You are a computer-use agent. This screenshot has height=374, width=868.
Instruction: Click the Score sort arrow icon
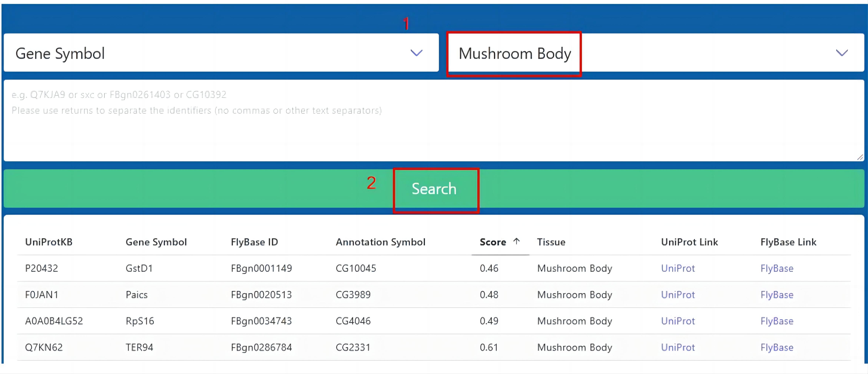(516, 242)
